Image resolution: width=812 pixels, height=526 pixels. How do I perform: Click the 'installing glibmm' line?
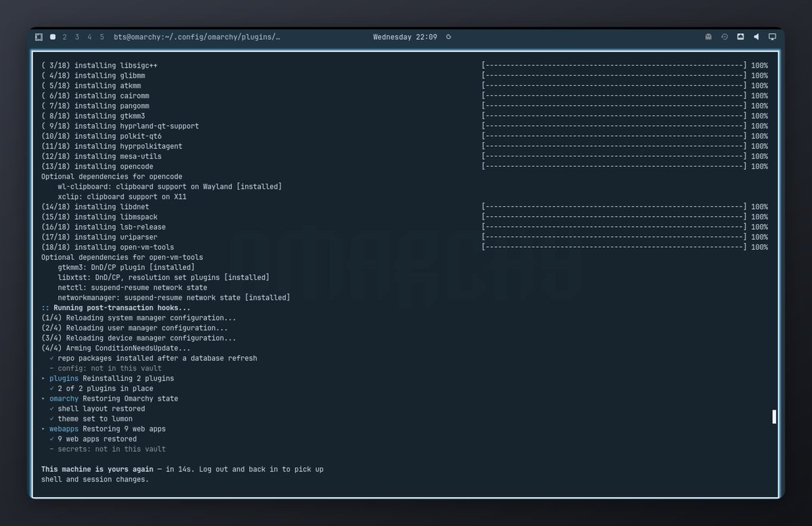[x=93, y=76]
